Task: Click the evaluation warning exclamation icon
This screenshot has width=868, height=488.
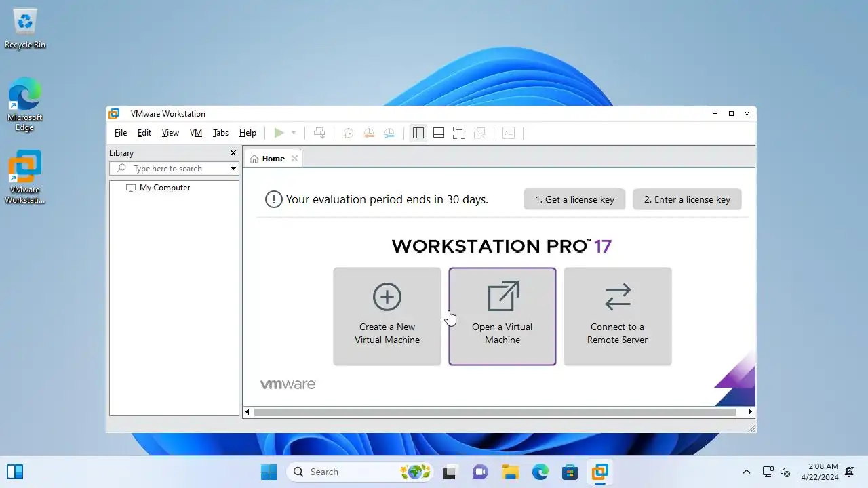Action: [273, 199]
